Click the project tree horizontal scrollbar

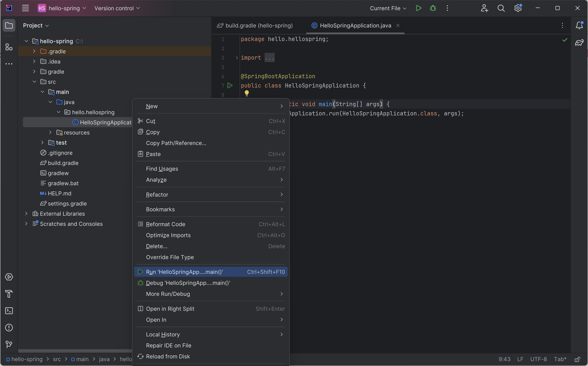[75, 351]
